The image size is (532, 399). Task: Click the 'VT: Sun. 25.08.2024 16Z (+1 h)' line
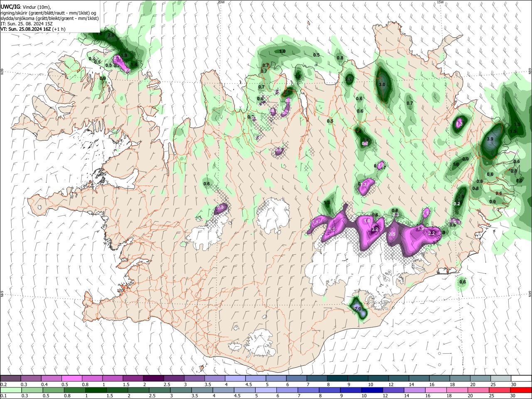pos(32,29)
